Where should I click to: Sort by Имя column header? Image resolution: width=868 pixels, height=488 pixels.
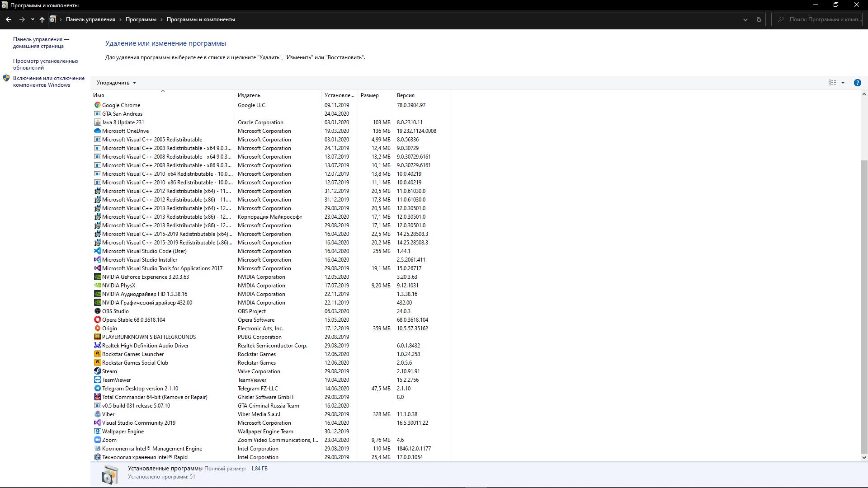(x=163, y=95)
